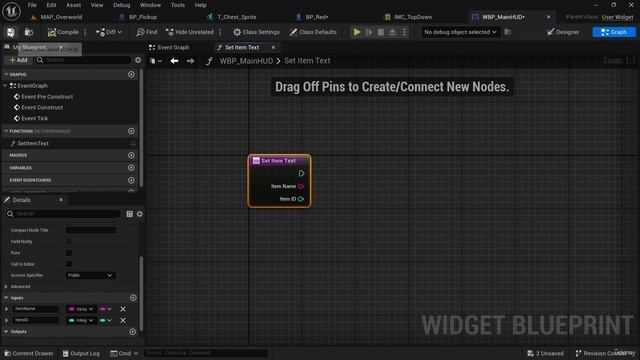This screenshot has height=360, width=640.
Task: Switch to Graph mode
Action: pyautogui.click(x=614, y=32)
